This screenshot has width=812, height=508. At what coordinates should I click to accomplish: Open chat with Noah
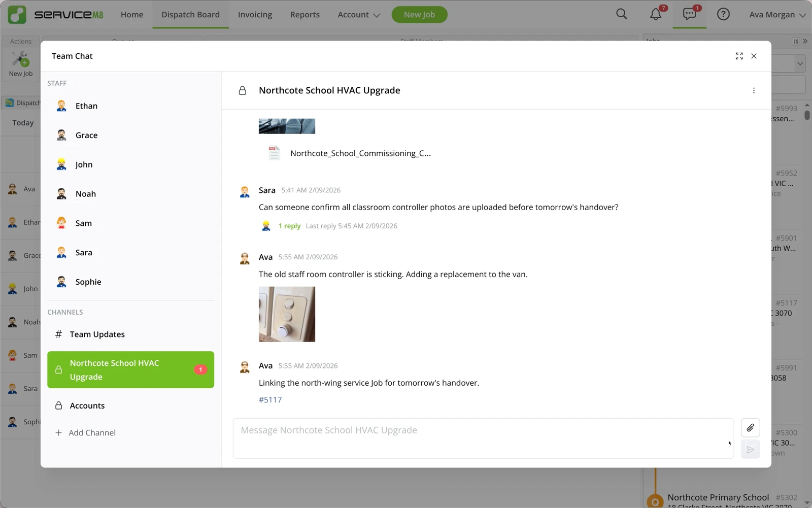pos(130,194)
